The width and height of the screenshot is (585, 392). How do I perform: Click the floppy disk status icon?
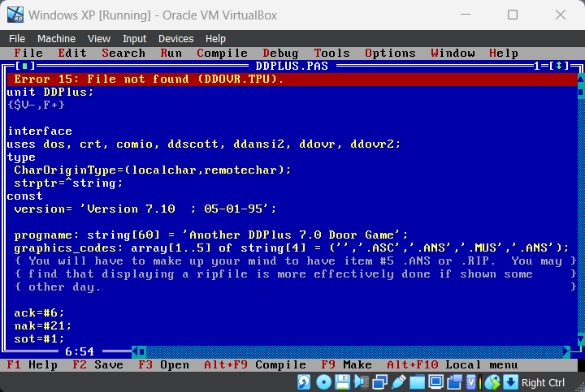click(342, 382)
